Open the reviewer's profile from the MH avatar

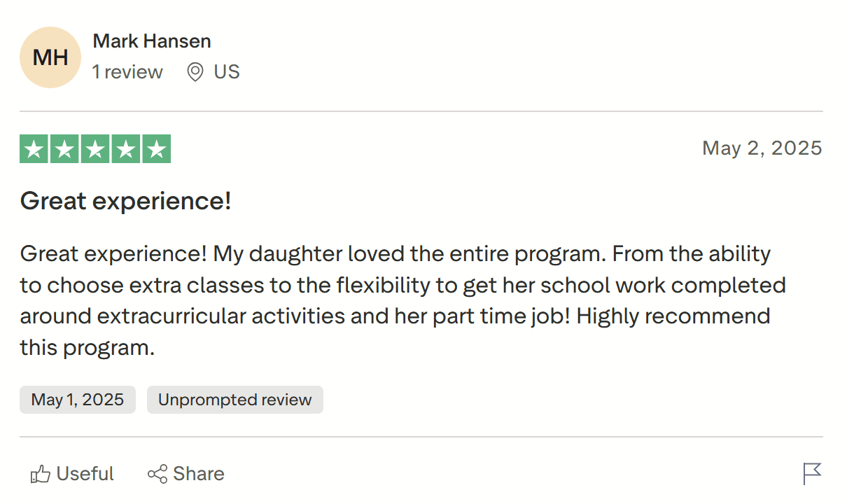click(x=50, y=57)
